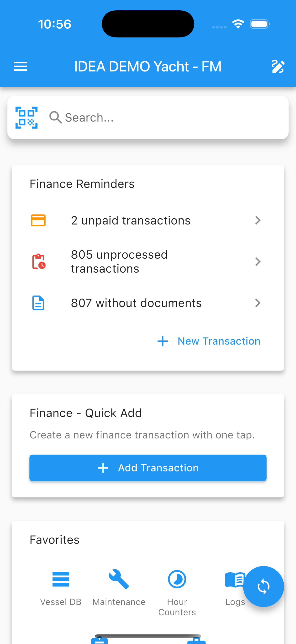
Task: Tap the blue document icon
Action: pyautogui.click(x=38, y=303)
